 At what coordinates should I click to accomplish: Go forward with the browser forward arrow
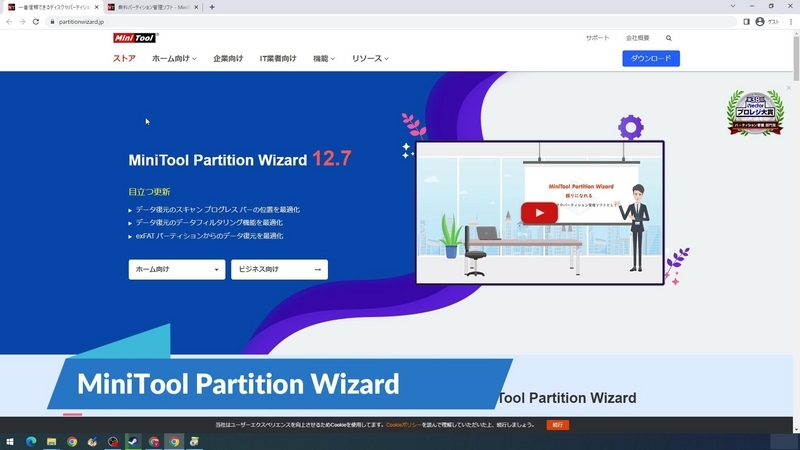[22, 22]
